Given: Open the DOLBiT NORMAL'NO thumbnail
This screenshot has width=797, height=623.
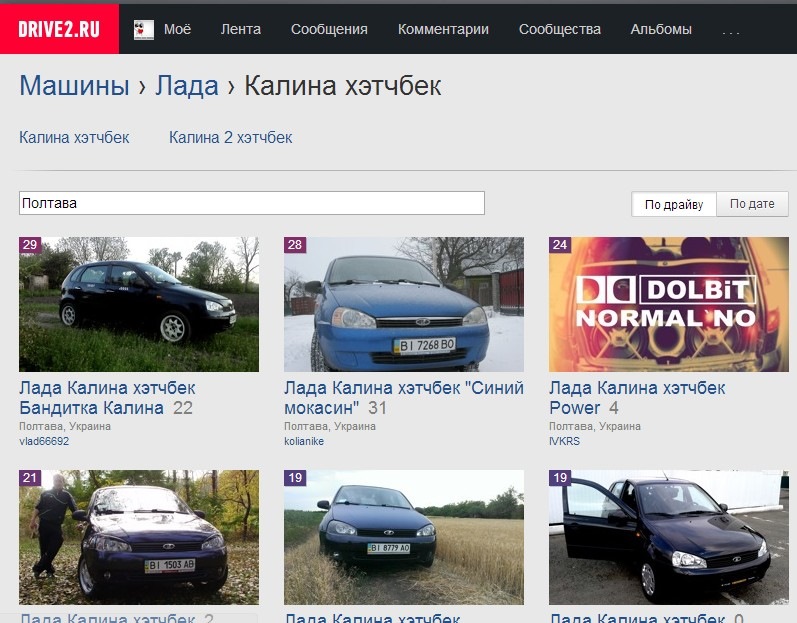Looking at the screenshot, I should coord(669,304).
